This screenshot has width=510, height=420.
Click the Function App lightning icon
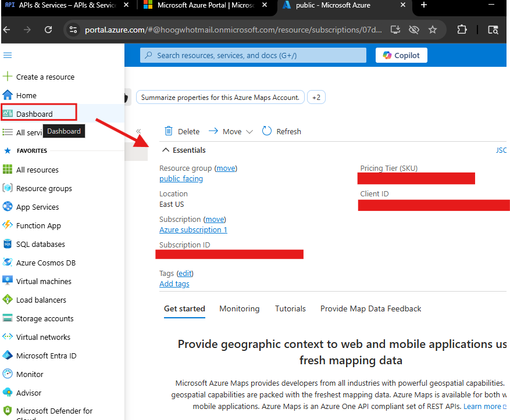[7, 225]
